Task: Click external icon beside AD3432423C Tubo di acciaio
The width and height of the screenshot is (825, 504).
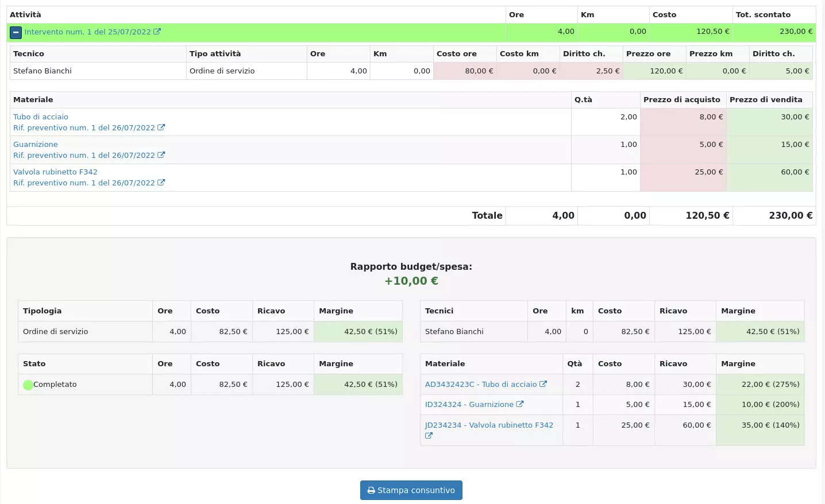Action: (x=543, y=384)
